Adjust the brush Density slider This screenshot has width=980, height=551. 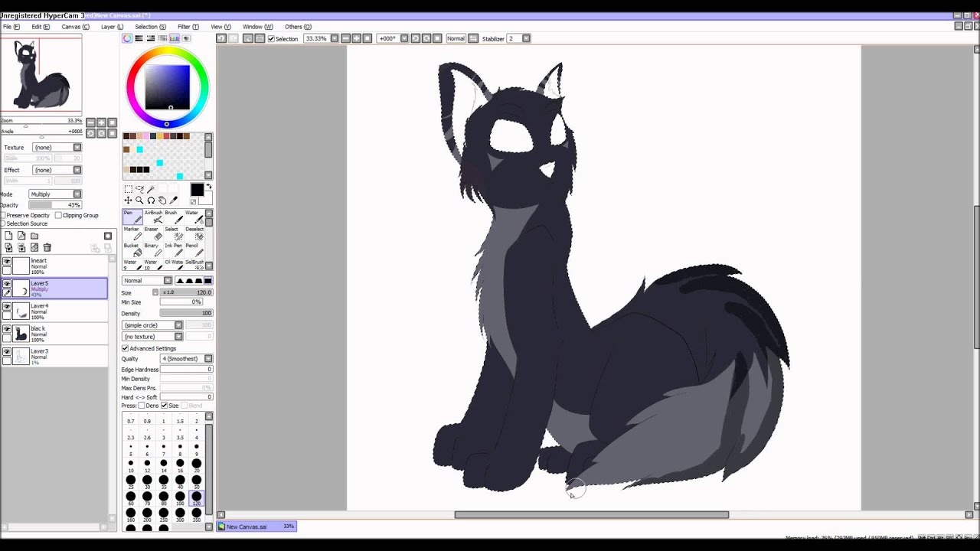pyautogui.click(x=186, y=313)
